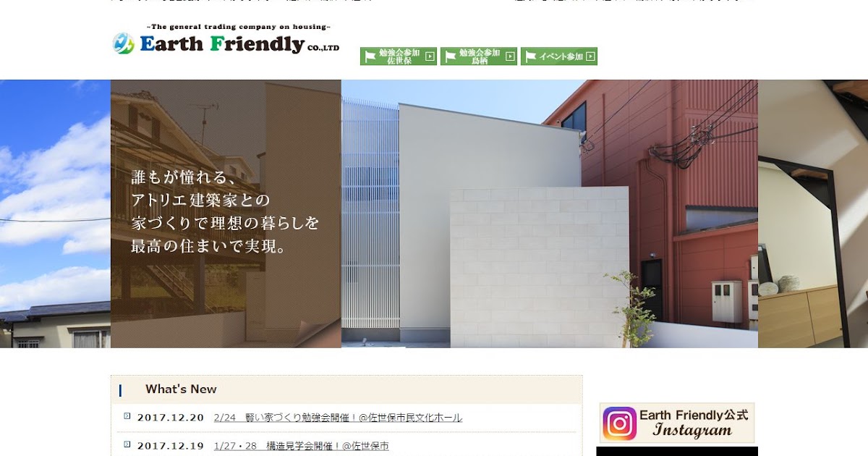The width and height of the screenshot is (868, 456).
Task: Click the flag icon on 佐世保 button
Action: click(370, 56)
